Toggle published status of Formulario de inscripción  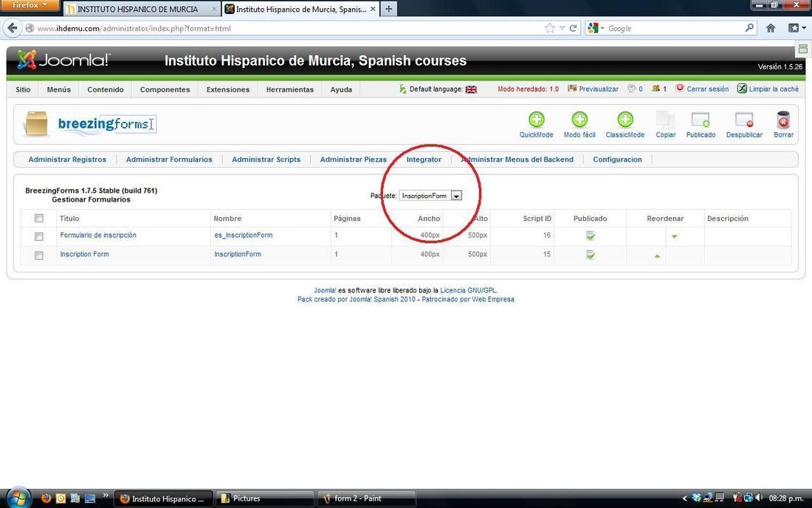click(x=591, y=236)
